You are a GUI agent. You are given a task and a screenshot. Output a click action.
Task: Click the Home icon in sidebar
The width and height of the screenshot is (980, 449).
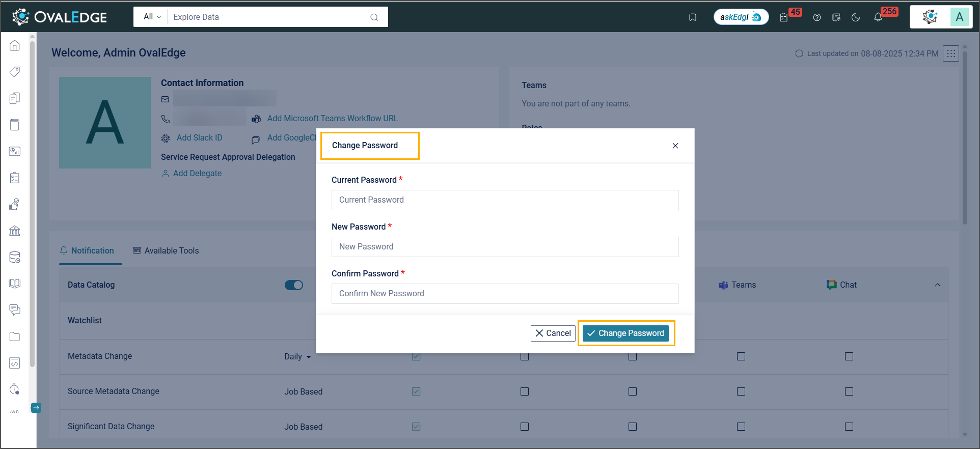15,46
